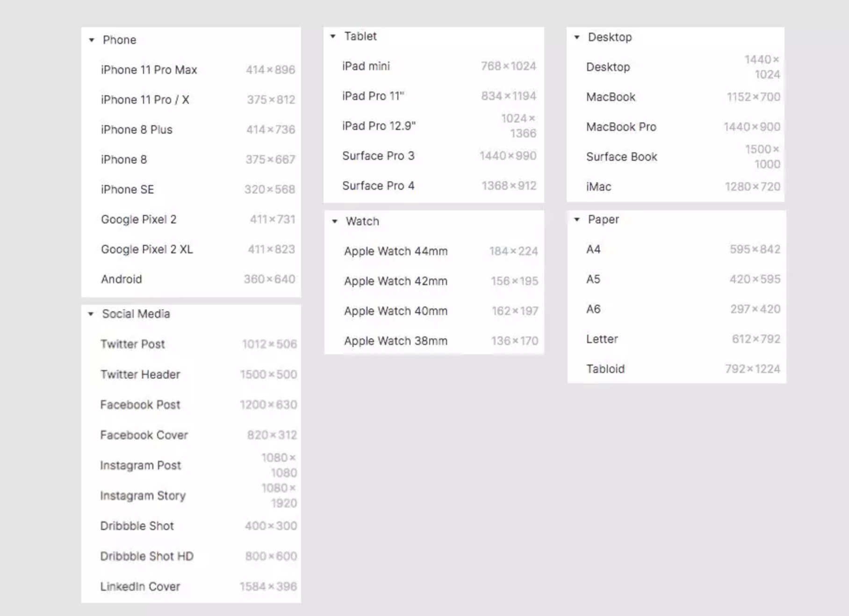Select the Instagram Story preset
849x616 pixels.
191,496
